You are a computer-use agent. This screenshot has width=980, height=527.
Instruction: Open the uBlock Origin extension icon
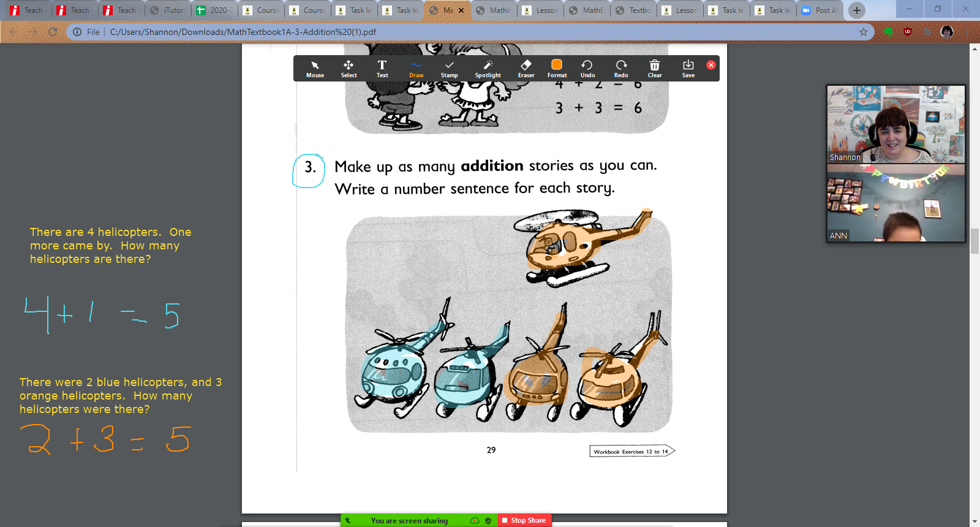[908, 32]
